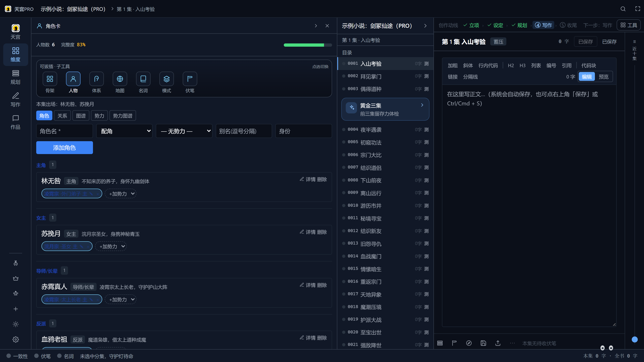The width and height of the screenshot is (644, 362).
Task: Click the save disk icon below editor
Action: (483, 343)
